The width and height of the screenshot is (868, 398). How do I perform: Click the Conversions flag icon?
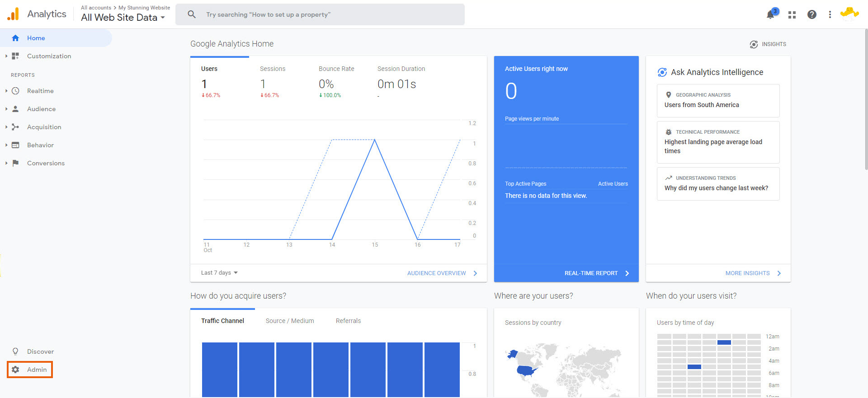15,163
